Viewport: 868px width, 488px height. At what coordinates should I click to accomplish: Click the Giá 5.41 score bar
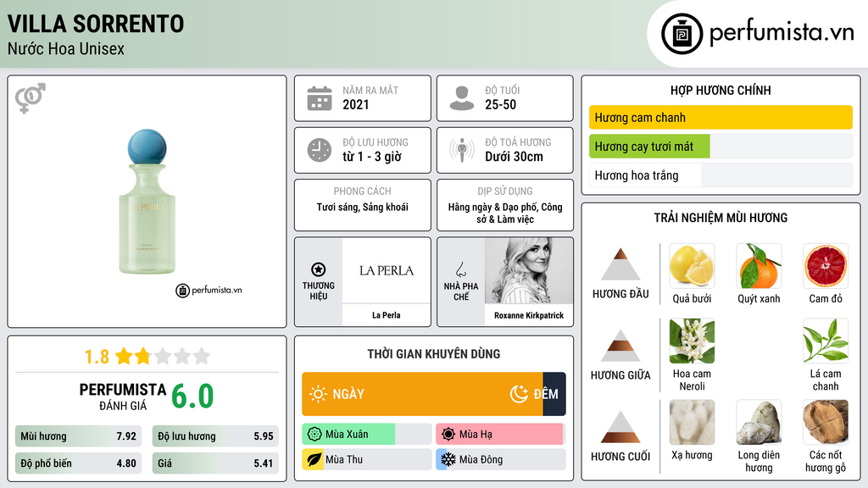click(215, 463)
